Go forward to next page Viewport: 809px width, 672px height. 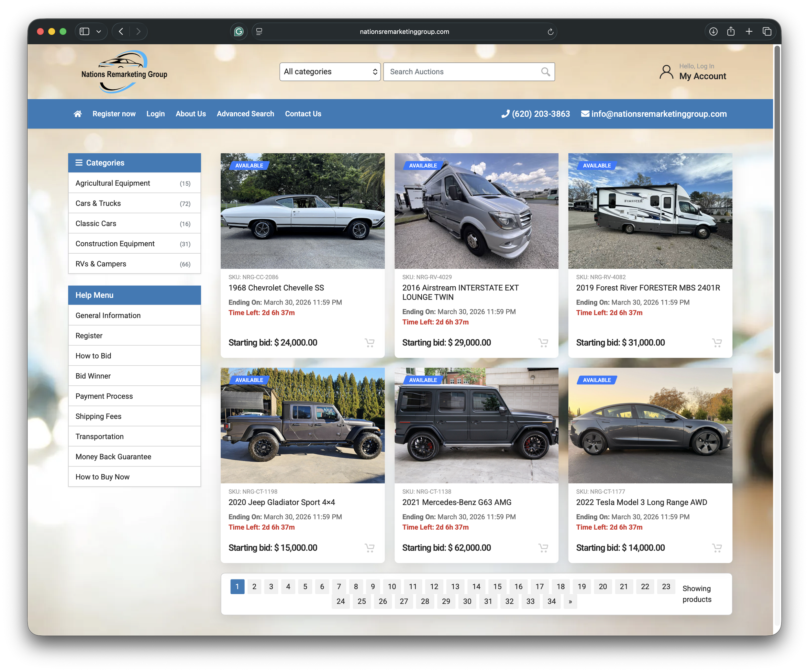pos(138,32)
